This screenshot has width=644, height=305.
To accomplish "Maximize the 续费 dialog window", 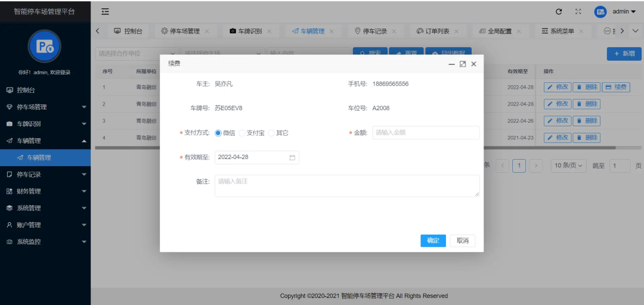I will (x=463, y=64).
